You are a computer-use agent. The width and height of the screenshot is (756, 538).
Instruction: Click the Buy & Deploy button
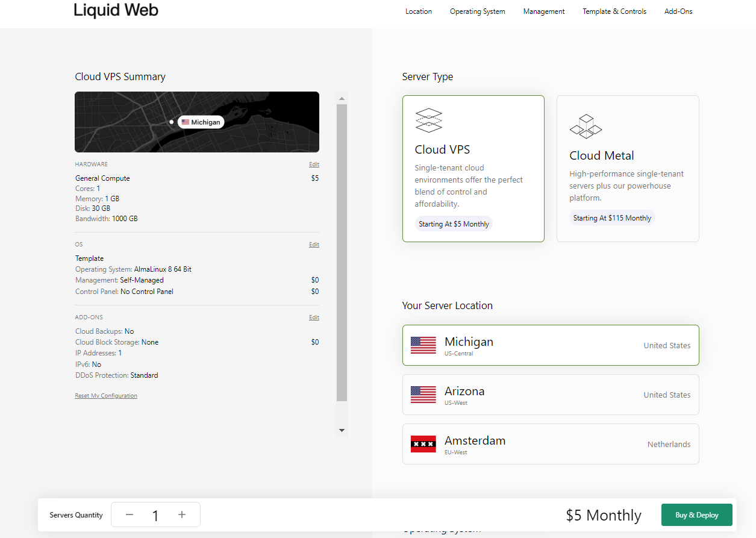696,515
